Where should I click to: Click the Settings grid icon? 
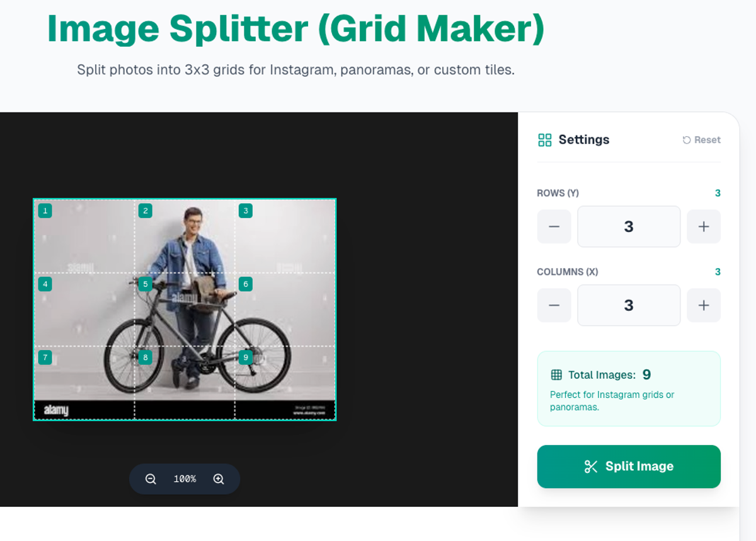tap(545, 140)
